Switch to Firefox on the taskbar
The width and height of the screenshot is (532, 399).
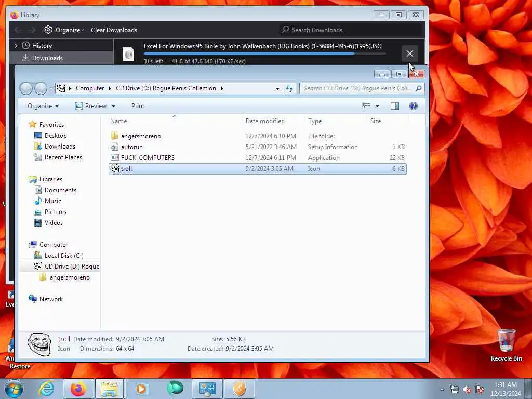pos(78,389)
